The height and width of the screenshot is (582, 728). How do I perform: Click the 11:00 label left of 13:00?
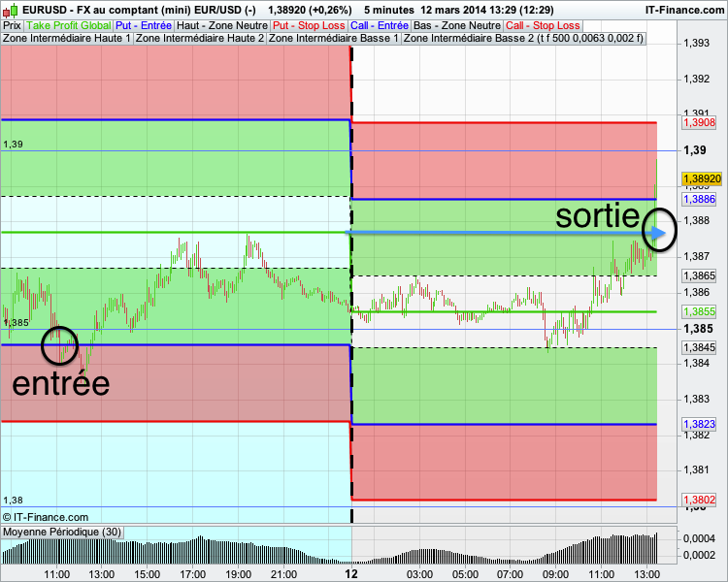56,574
